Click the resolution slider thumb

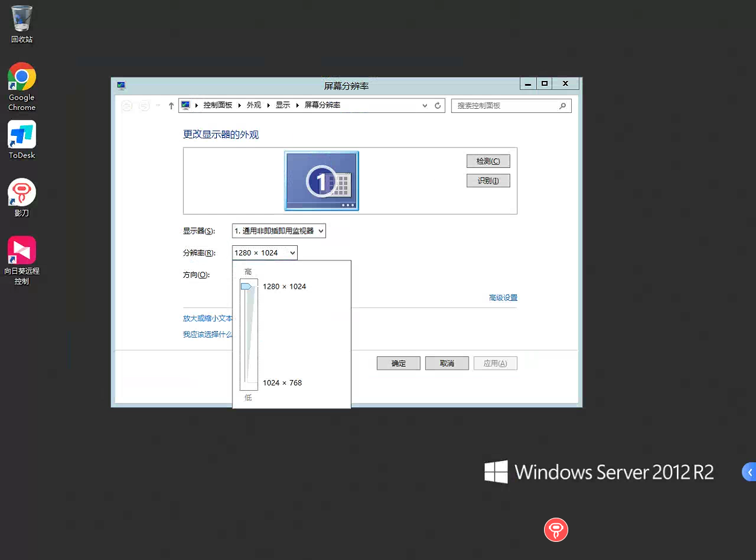pyautogui.click(x=246, y=286)
